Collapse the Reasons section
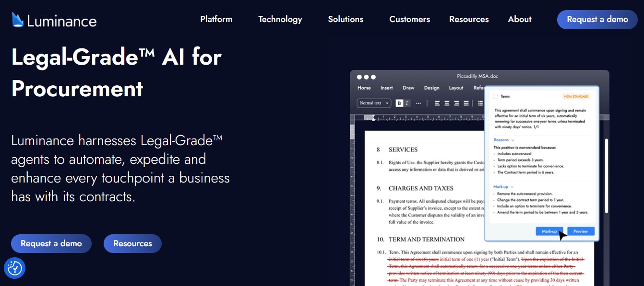Image resolution: width=644 pixels, height=286 pixels. pyautogui.click(x=513, y=140)
